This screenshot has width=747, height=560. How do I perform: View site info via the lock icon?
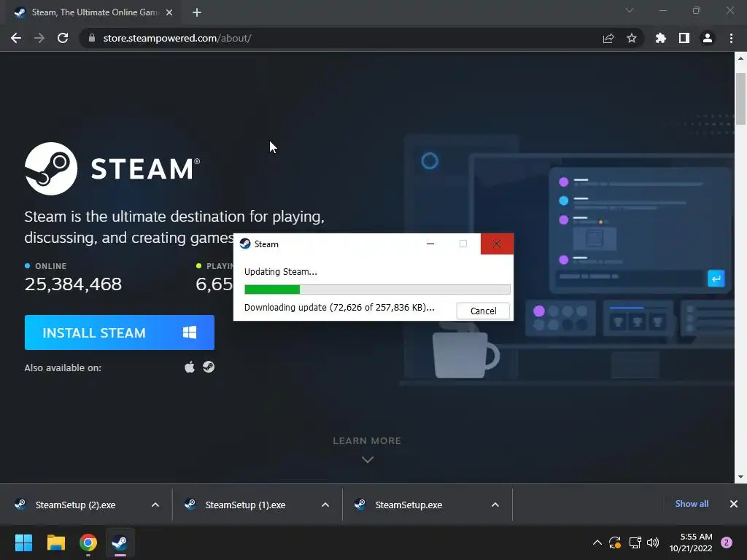click(91, 38)
